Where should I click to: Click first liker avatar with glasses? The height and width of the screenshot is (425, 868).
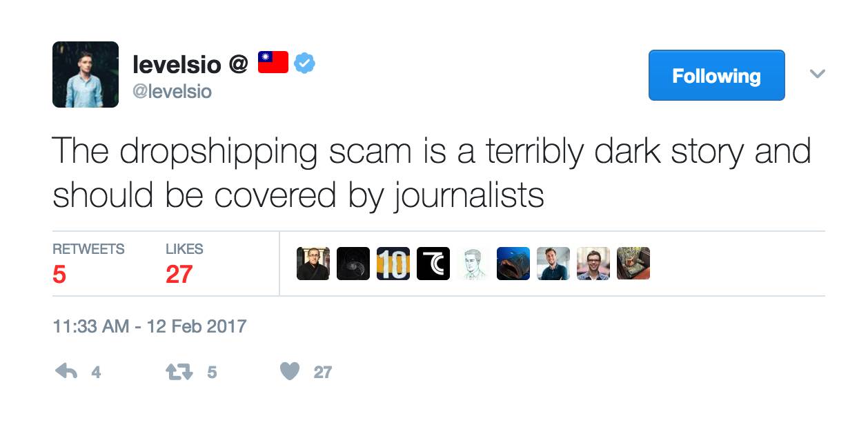[313, 264]
